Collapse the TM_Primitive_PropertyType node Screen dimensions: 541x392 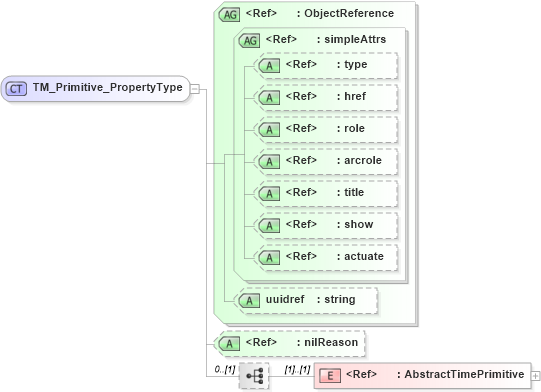(195, 89)
